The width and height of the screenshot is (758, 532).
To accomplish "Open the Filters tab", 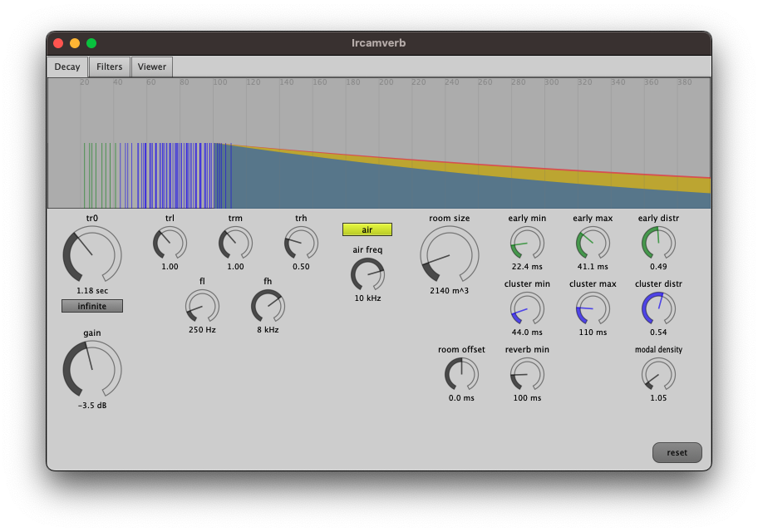I will (109, 66).
